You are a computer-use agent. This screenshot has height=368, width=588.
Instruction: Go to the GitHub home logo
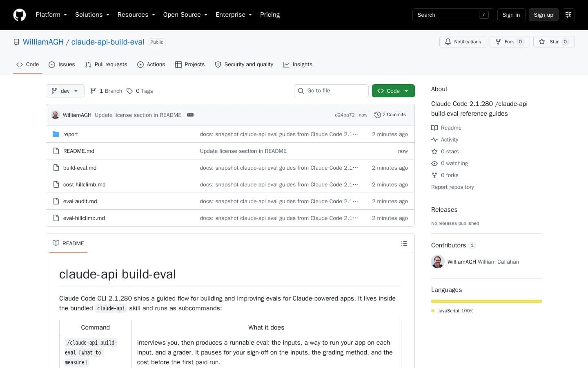click(x=20, y=15)
